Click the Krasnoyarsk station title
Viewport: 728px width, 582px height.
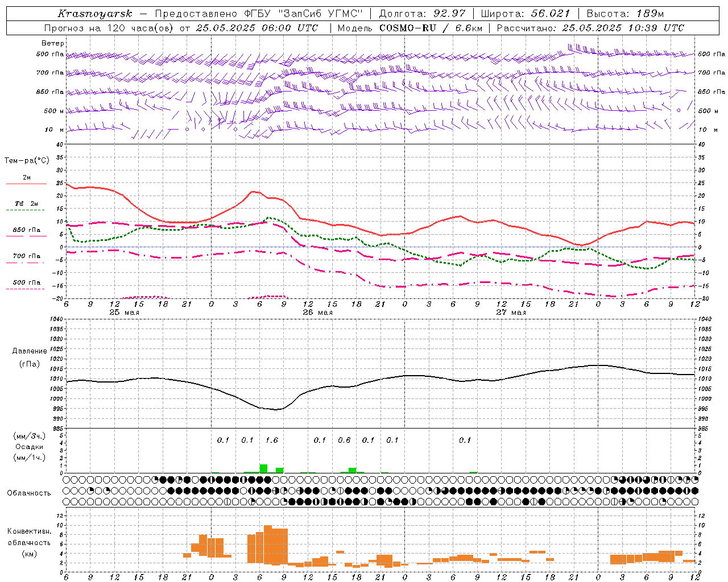(94, 14)
